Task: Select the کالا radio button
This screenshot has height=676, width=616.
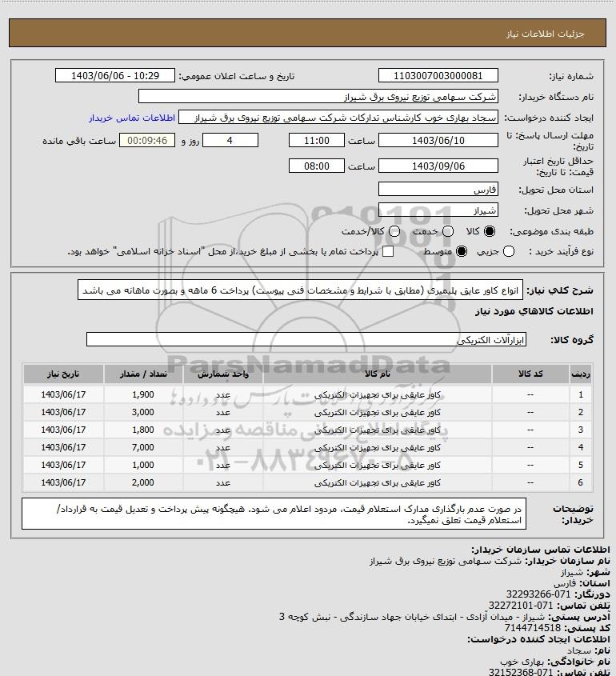Action: click(490, 231)
